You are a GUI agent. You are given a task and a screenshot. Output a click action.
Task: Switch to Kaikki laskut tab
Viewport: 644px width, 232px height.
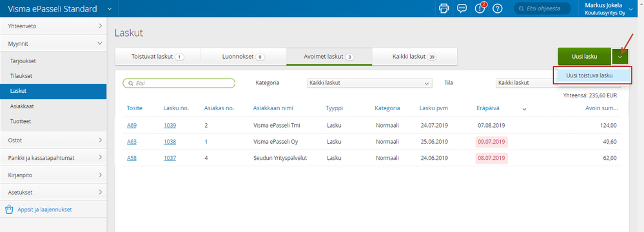415,57
